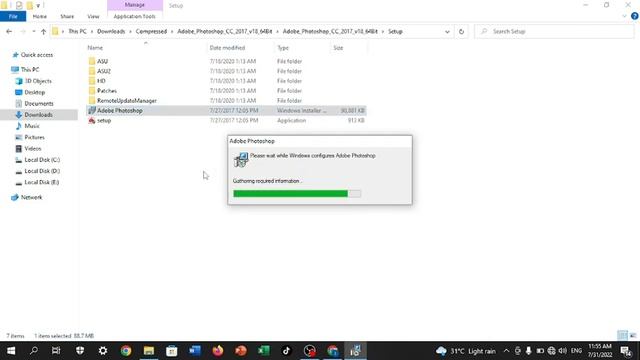The width and height of the screenshot is (640, 360).
Task: Open Desktop in navigation pane
Action: [x=35, y=92]
